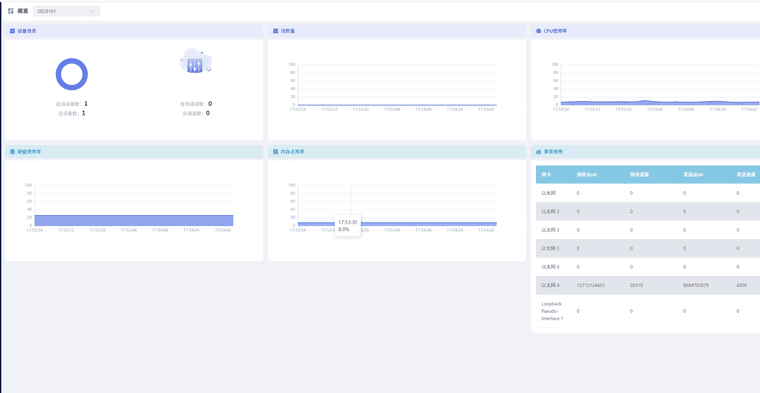Open the GB28181 protocol dropdown
760x393 pixels.
pyautogui.click(x=67, y=11)
